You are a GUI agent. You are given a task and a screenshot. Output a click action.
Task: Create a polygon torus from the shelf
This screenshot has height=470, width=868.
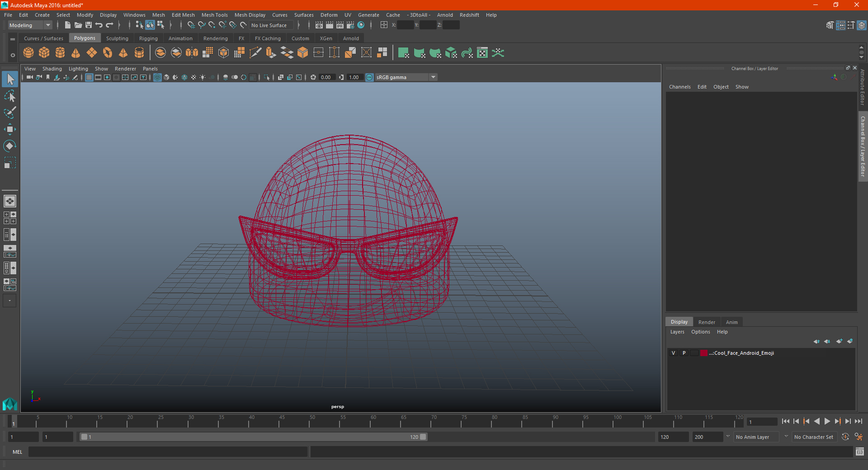[108, 53]
